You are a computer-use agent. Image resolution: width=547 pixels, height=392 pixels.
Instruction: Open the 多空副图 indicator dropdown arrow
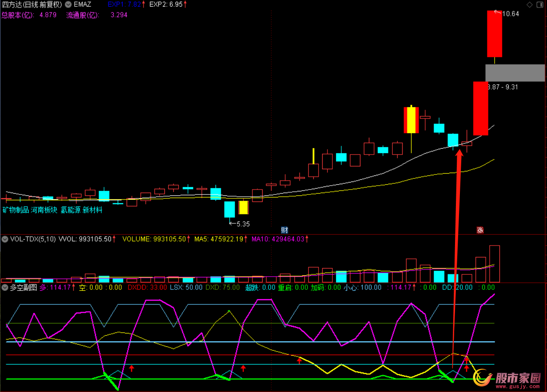point(5,287)
